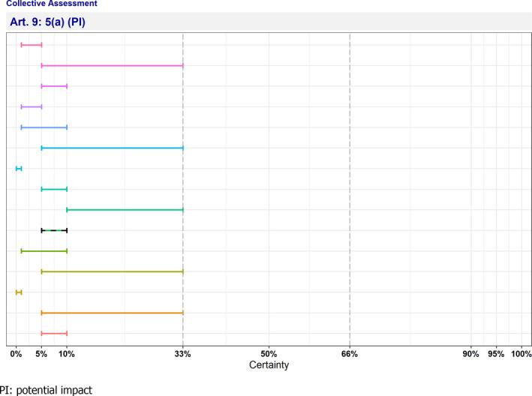Select the black dashed interval bar
This screenshot has height=396, width=532.
pyautogui.click(x=54, y=230)
